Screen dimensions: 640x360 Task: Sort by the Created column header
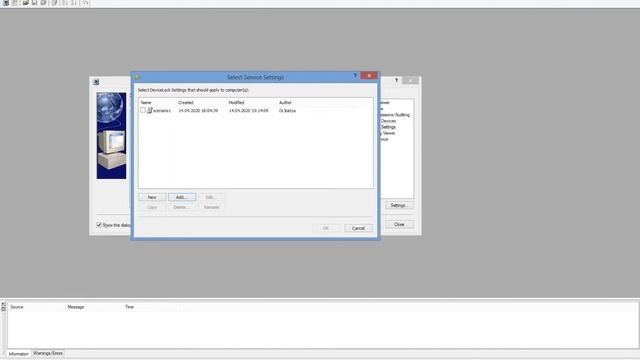[x=186, y=102]
